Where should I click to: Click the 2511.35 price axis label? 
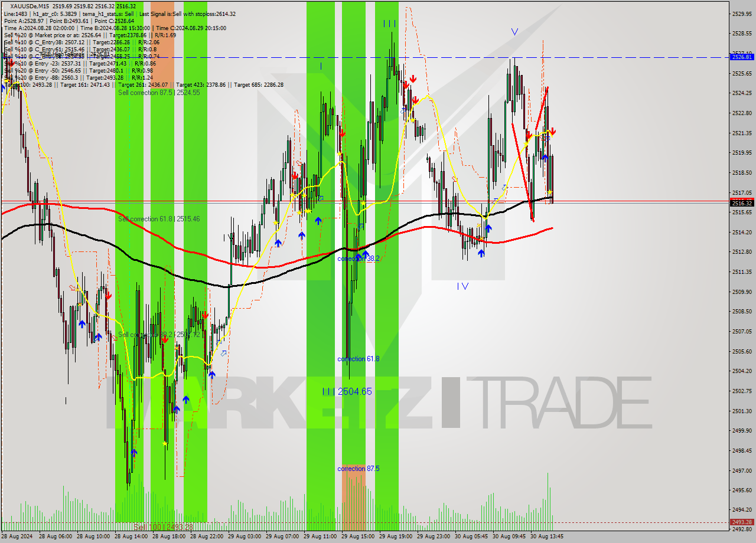pyautogui.click(x=742, y=271)
